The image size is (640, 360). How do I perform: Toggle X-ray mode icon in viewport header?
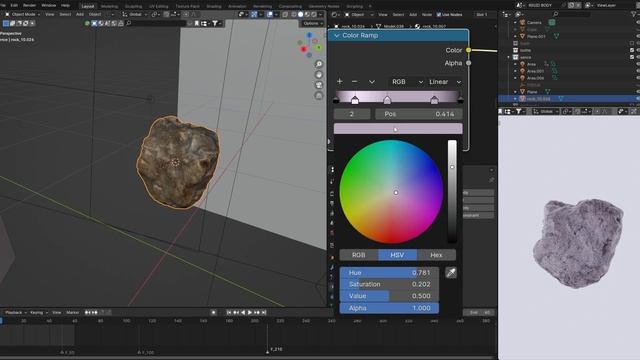(x=285, y=14)
